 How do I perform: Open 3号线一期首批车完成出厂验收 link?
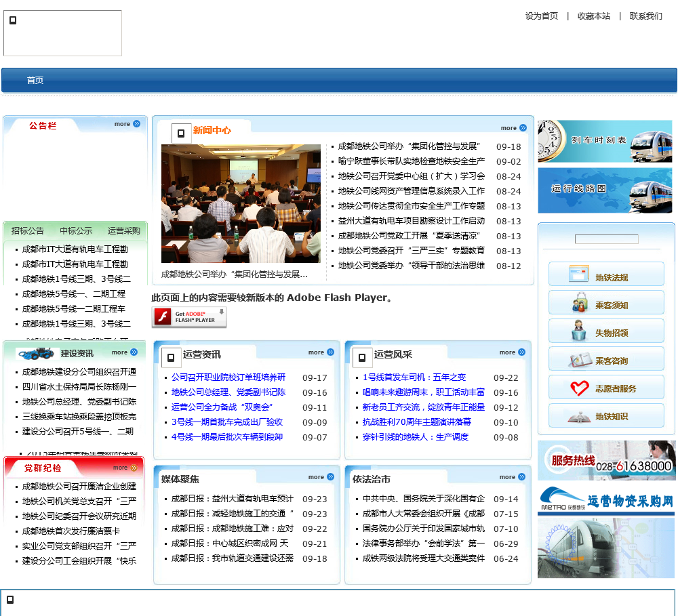coord(227,422)
